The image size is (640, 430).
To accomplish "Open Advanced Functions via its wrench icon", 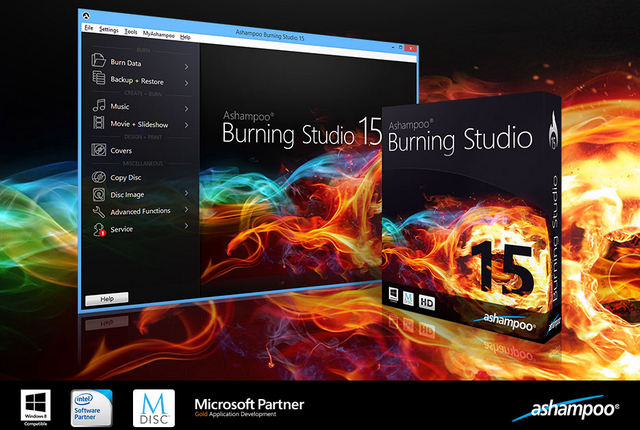I will point(98,211).
